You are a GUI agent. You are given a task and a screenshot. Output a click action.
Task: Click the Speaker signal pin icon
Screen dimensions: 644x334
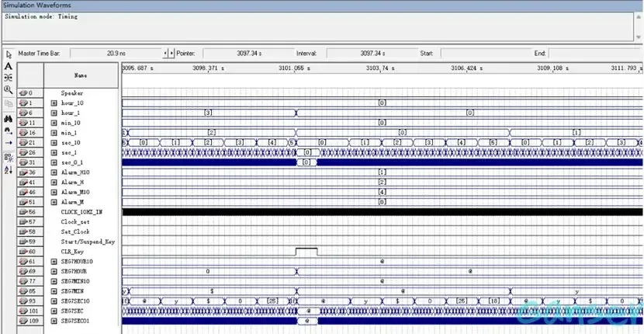click(x=24, y=93)
